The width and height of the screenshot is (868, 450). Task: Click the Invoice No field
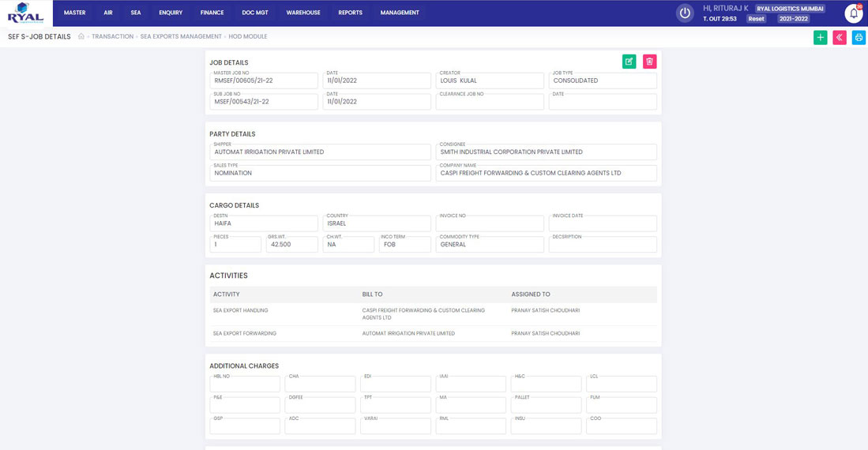pyautogui.click(x=490, y=223)
